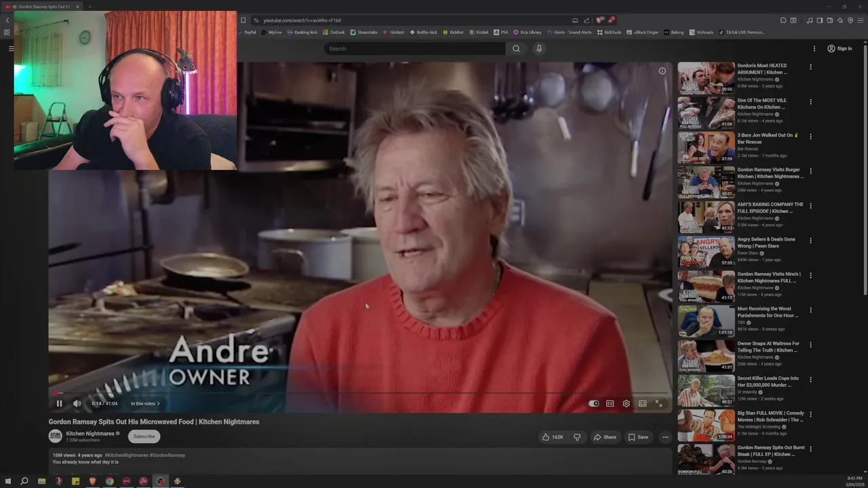Toggle the autoplay switch in player controls
868x488 pixels.
click(594, 403)
